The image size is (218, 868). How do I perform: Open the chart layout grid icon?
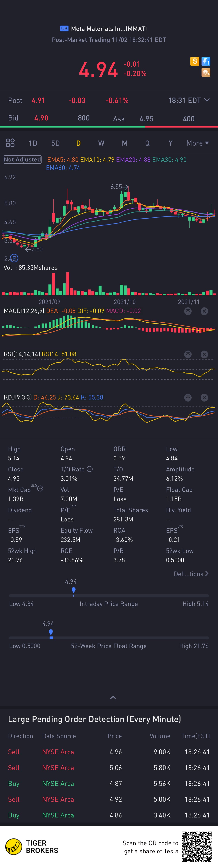point(10,143)
